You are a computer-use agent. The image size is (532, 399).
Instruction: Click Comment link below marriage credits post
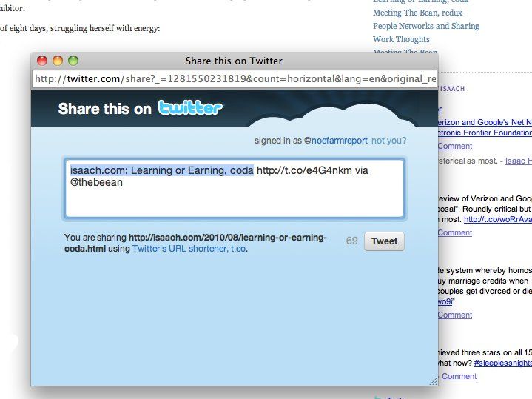[x=454, y=315]
